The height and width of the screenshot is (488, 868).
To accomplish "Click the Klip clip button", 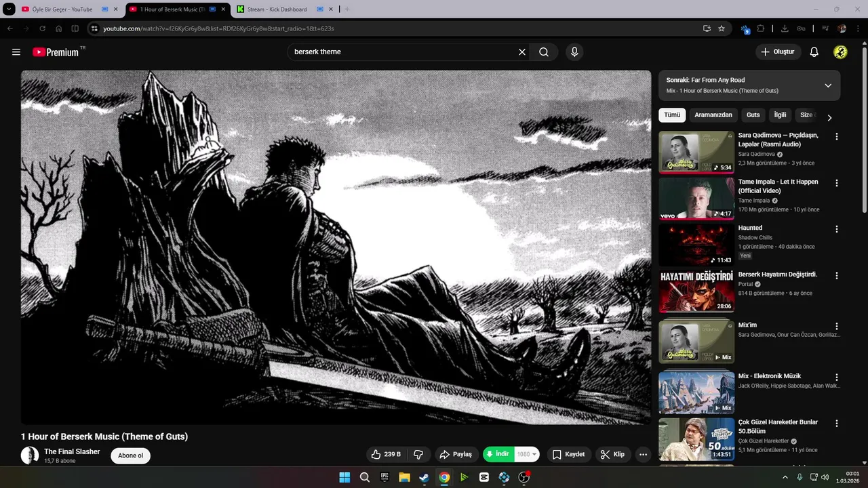I will 612,454.
